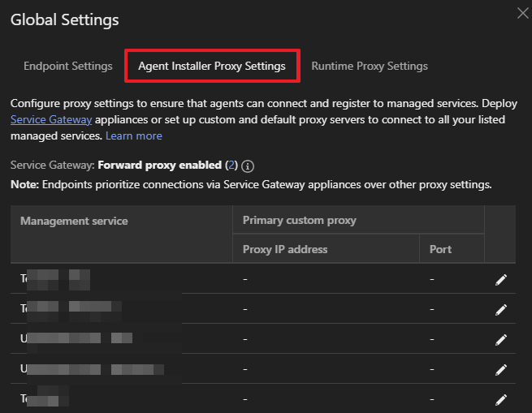Edit the fifth row's custom proxy settings
Screen dimensions: 532x413
pyautogui.click(x=501, y=399)
